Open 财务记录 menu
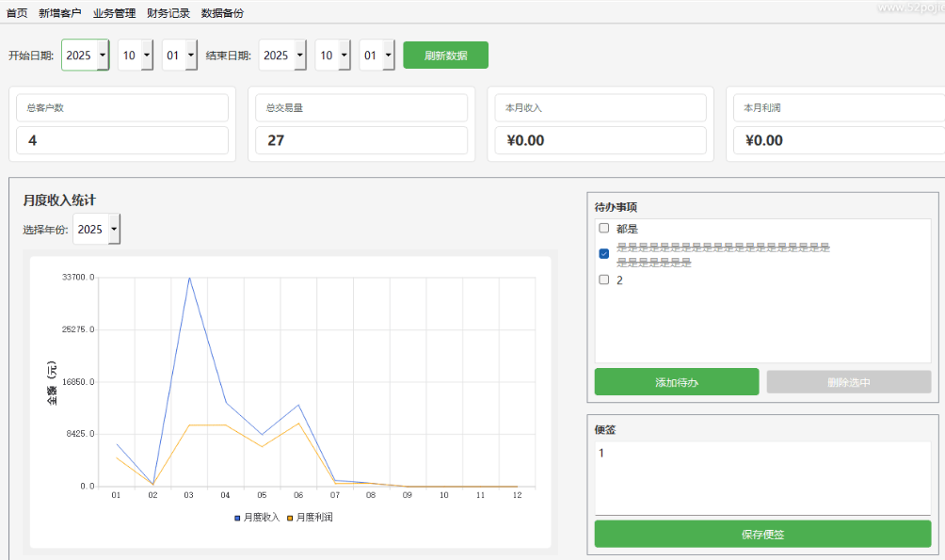The image size is (945, 560). [168, 13]
